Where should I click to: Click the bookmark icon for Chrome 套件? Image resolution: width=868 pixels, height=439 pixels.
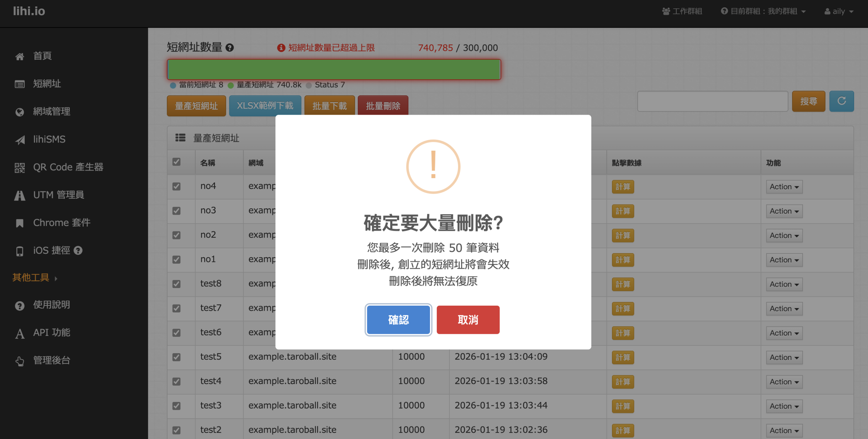pos(20,223)
